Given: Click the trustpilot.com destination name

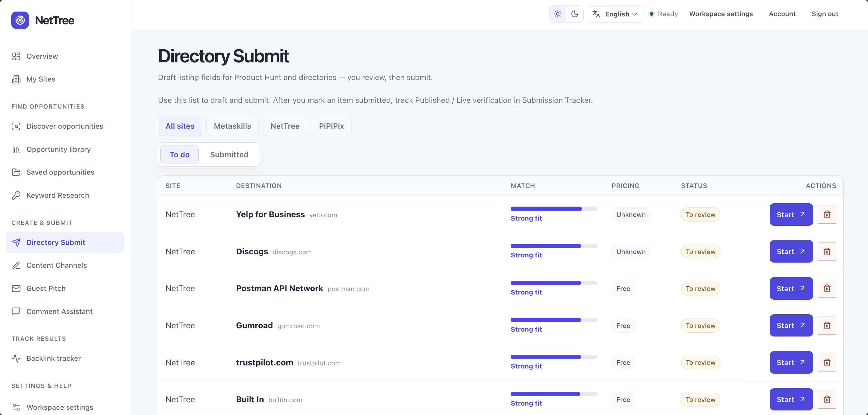Looking at the screenshot, I should (264, 363).
